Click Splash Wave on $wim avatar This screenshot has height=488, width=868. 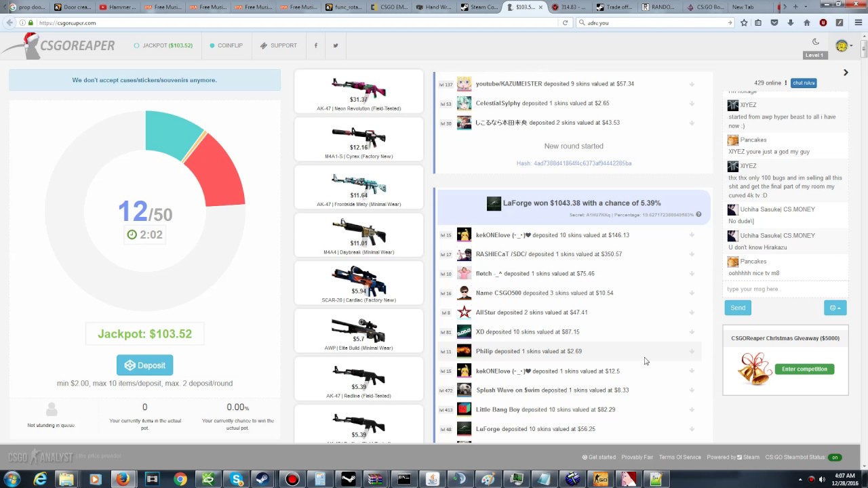pyautogui.click(x=464, y=390)
